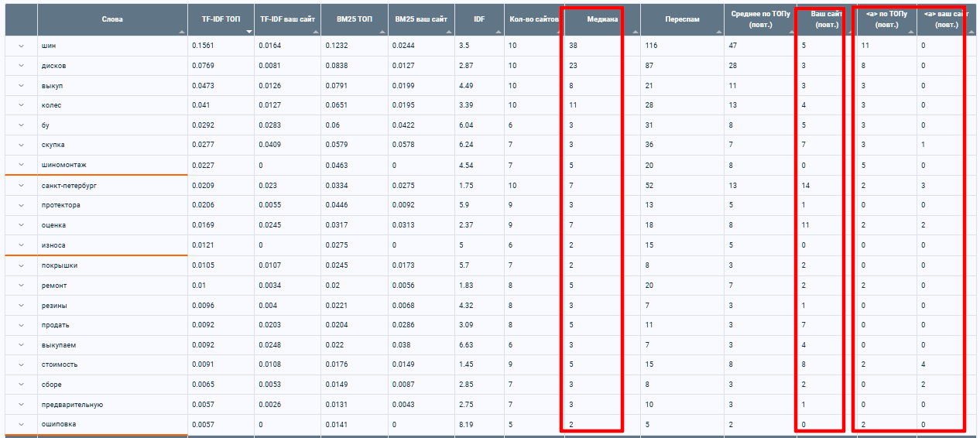Expand the ошиповка row chevron
The width and height of the screenshot is (980, 438).
point(21,424)
